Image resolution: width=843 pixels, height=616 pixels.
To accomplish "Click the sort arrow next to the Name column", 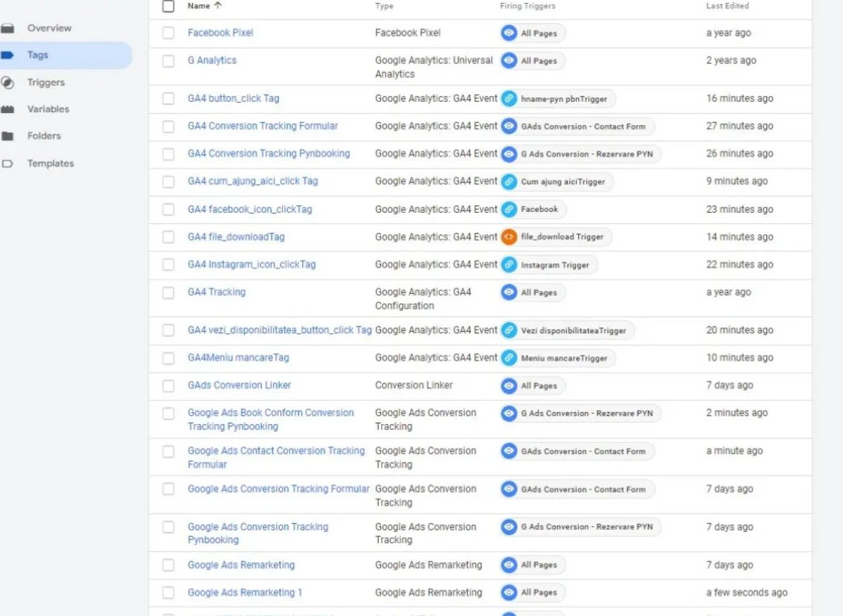I will click(x=218, y=5).
